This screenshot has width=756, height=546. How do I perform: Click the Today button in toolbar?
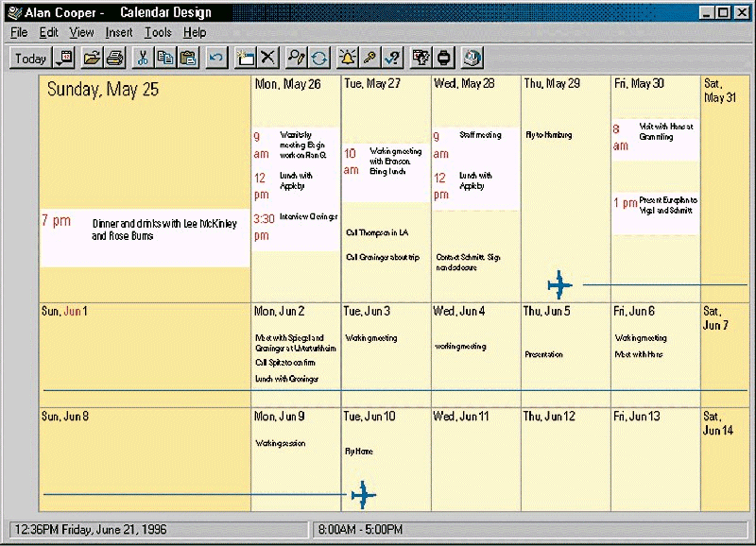[x=30, y=59]
